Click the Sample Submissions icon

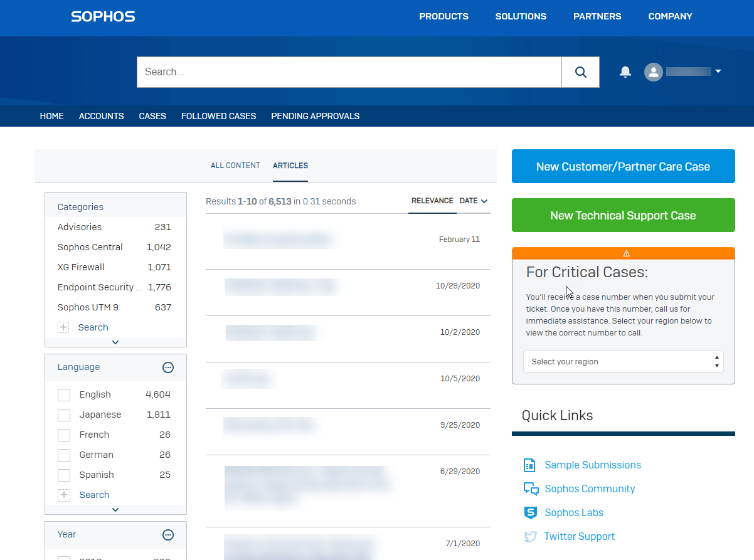(x=530, y=465)
